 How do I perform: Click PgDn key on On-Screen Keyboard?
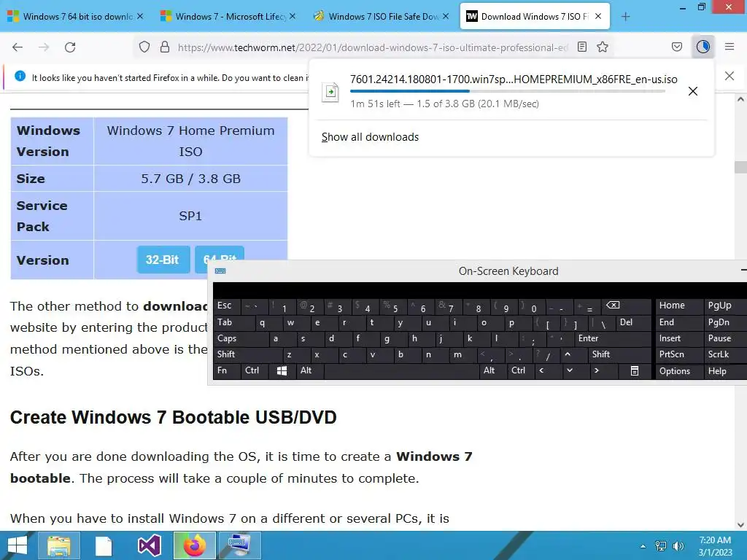coord(724,322)
